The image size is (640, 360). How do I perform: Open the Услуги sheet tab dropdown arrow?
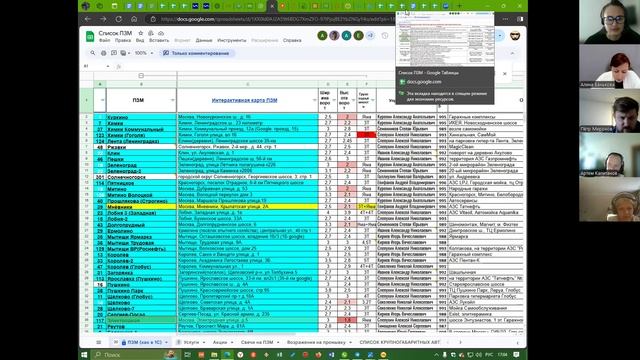point(204,343)
